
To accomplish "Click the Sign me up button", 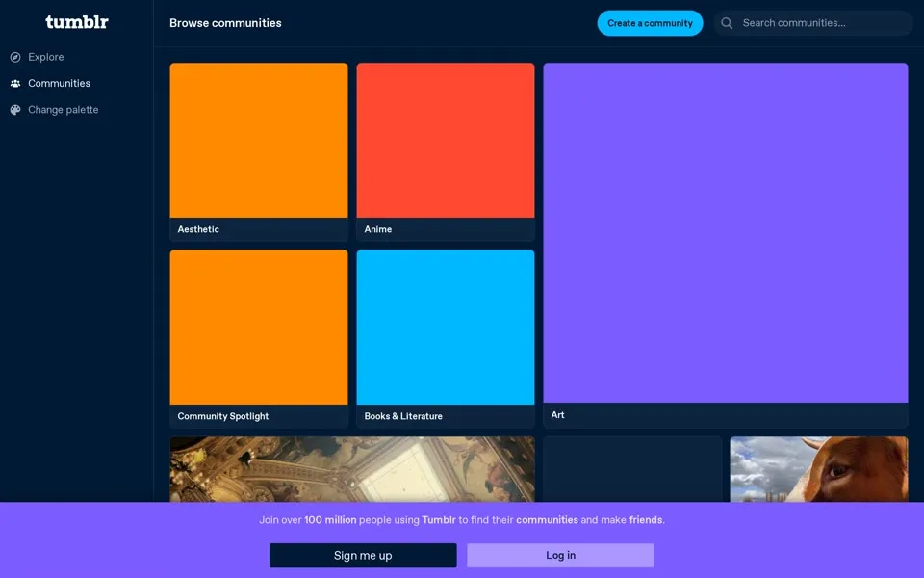I will click(x=363, y=555).
